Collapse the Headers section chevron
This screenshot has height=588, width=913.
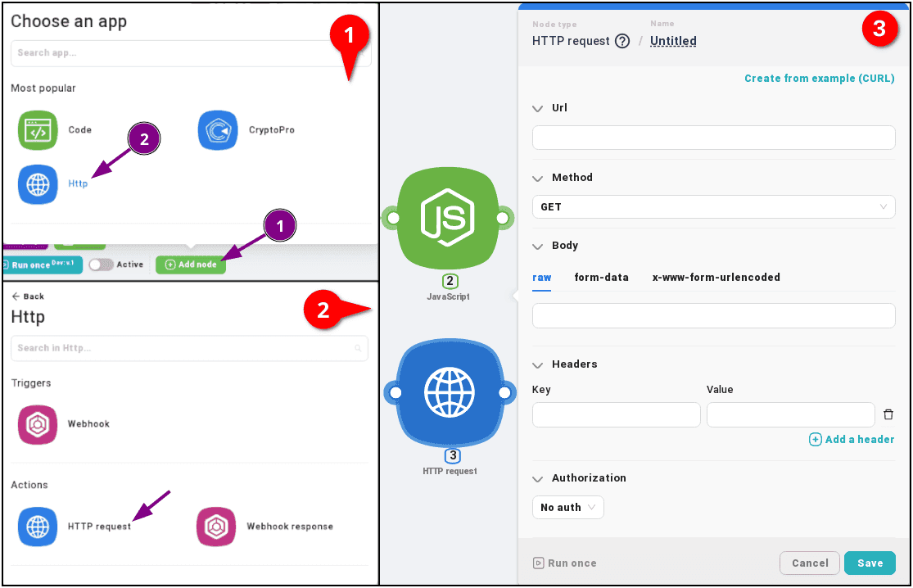pos(538,364)
